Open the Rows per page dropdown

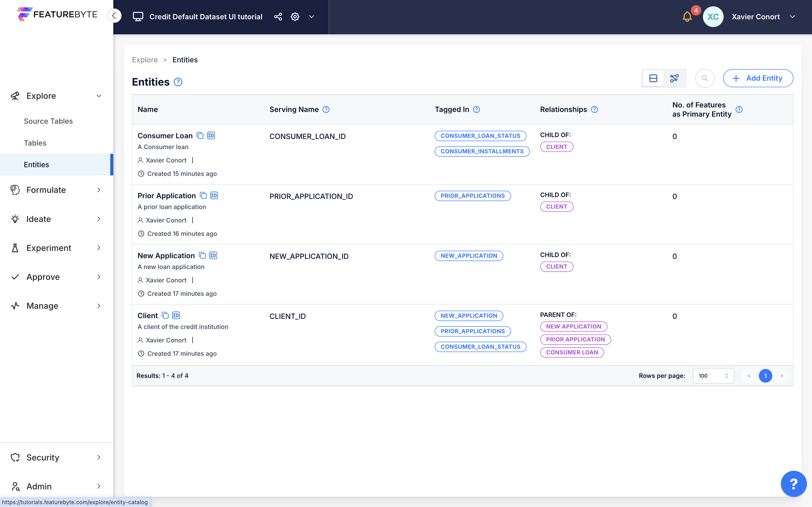tap(713, 376)
